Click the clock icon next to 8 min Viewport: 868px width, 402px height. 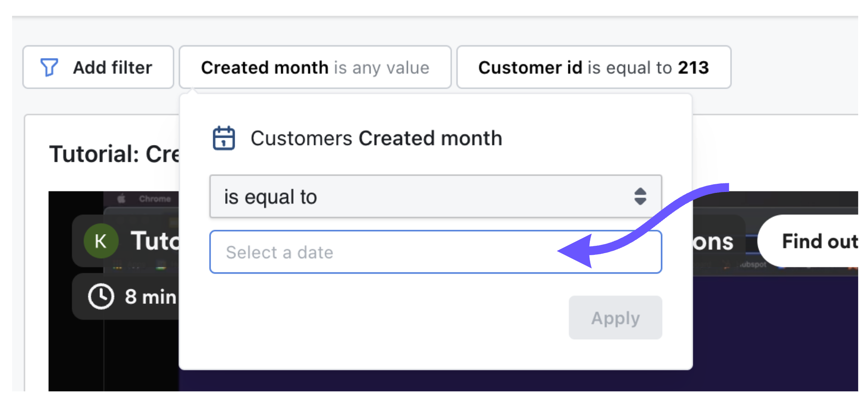click(101, 297)
